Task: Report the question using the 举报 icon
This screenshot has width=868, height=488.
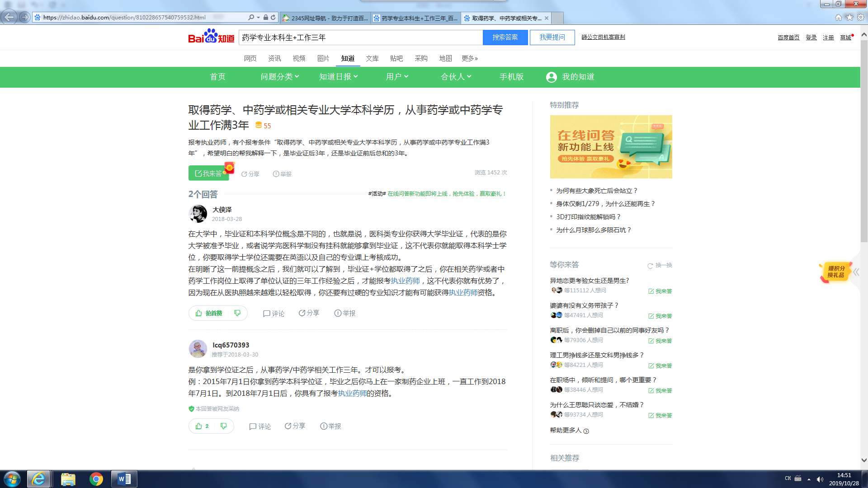Action: (276, 174)
